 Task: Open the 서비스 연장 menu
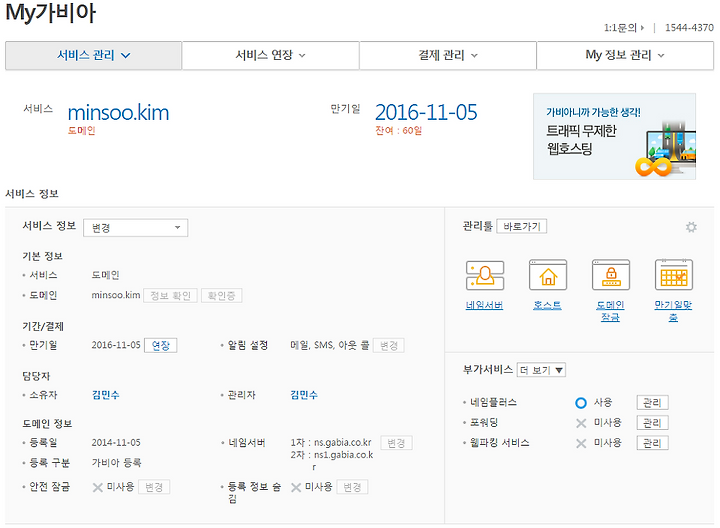(270, 56)
